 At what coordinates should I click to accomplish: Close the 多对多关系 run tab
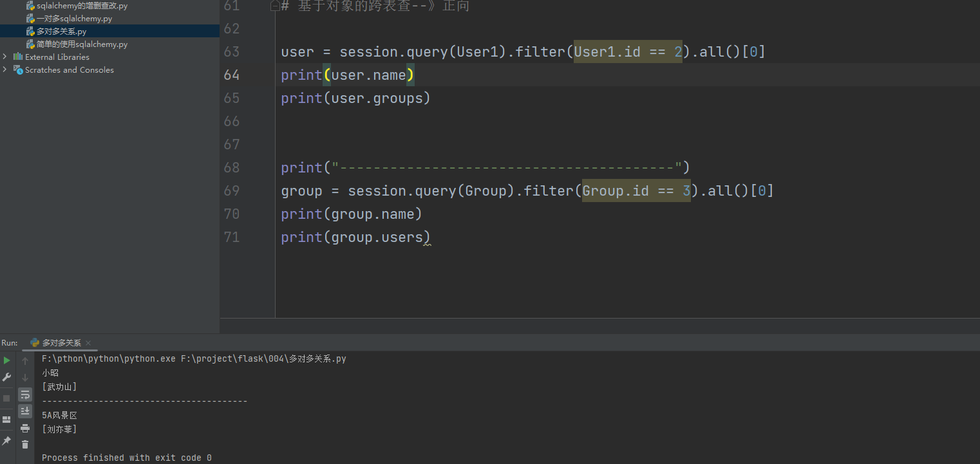[88, 343]
